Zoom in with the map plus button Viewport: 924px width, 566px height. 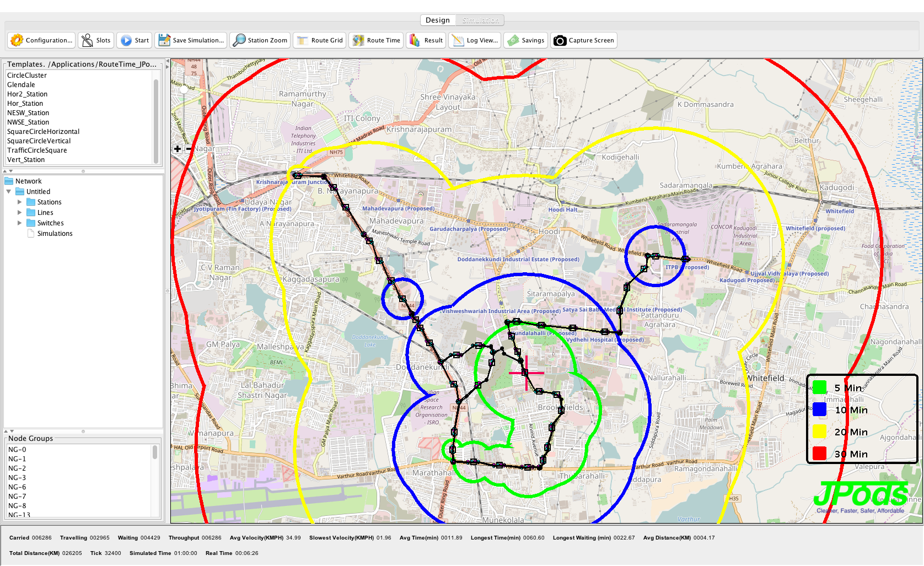178,149
